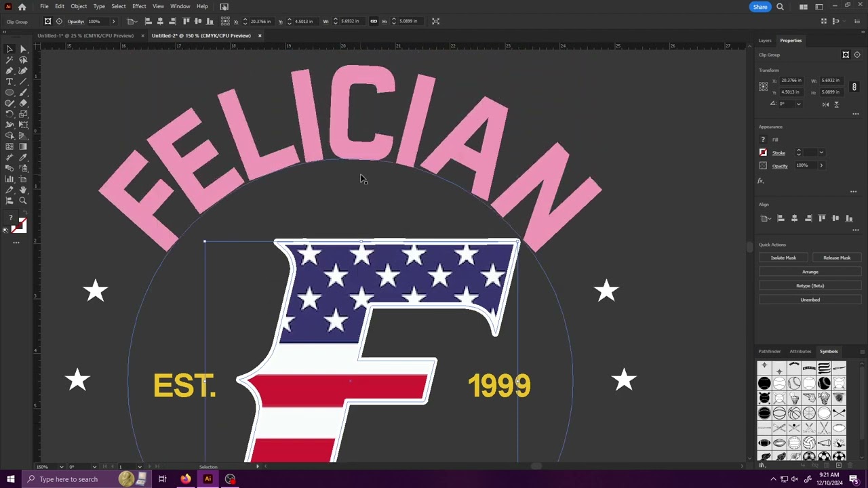The width and height of the screenshot is (868, 488).
Task: Open more options in Align section
Action: (x=856, y=230)
